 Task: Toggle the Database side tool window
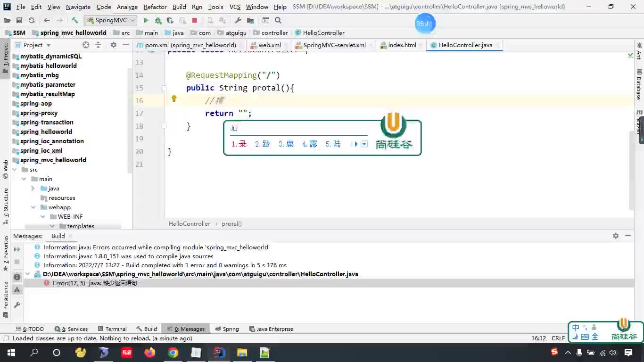639,85
